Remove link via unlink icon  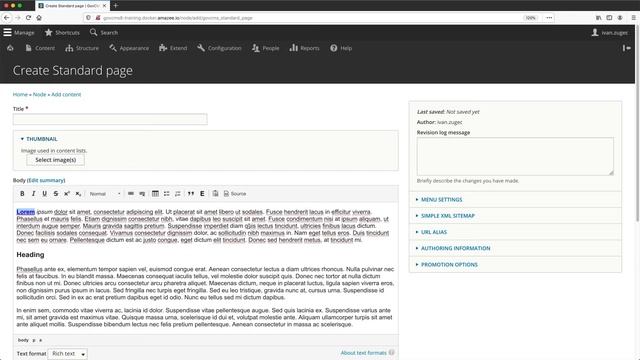pos(142,193)
